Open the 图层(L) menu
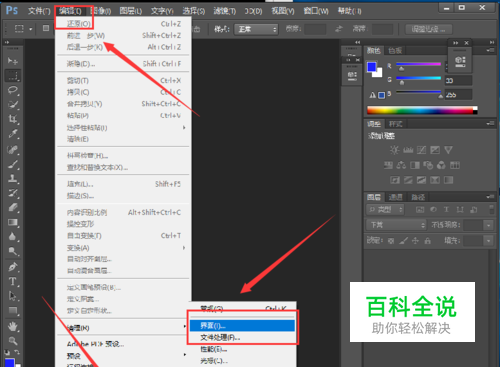500x367 pixels. tap(131, 11)
